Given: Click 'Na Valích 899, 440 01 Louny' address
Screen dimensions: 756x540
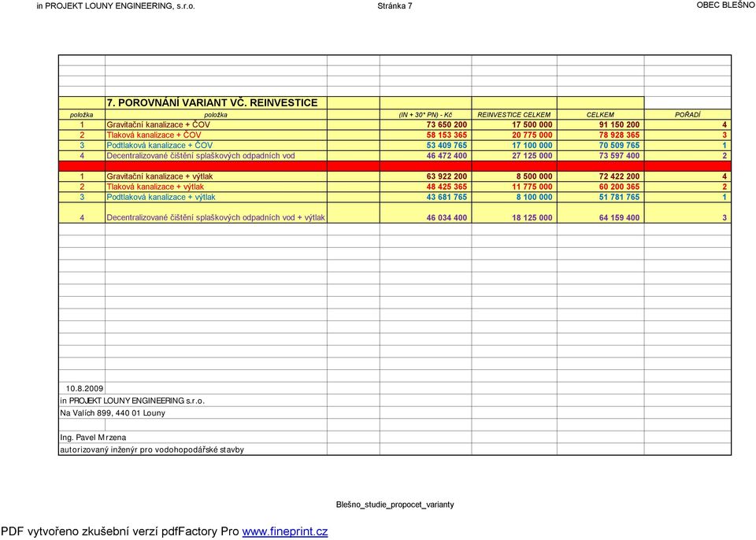Looking at the screenshot, I should pos(113,413).
